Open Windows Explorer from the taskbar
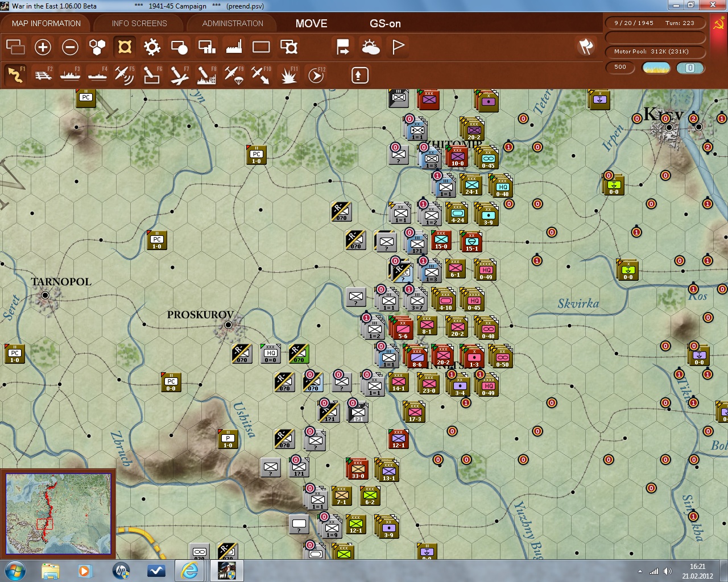 click(x=50, y=571)
